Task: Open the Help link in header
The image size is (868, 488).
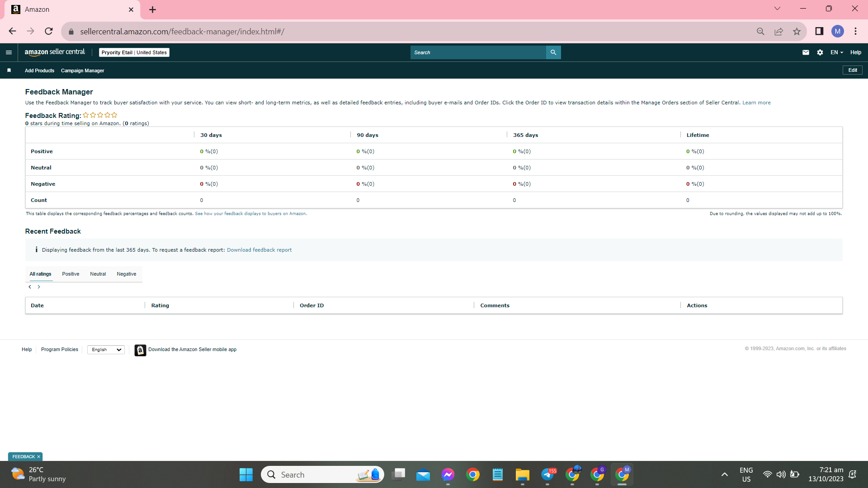Action: [856, 52]
